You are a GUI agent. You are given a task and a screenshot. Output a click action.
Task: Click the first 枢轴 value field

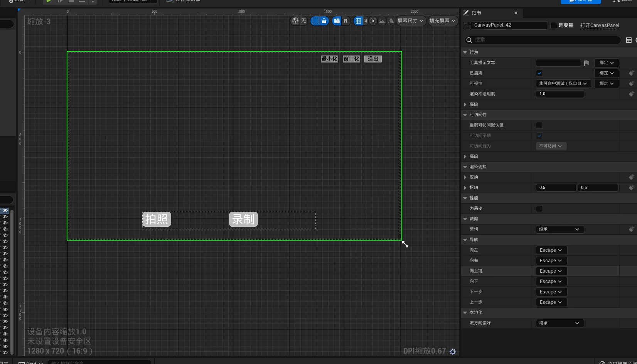556,188
